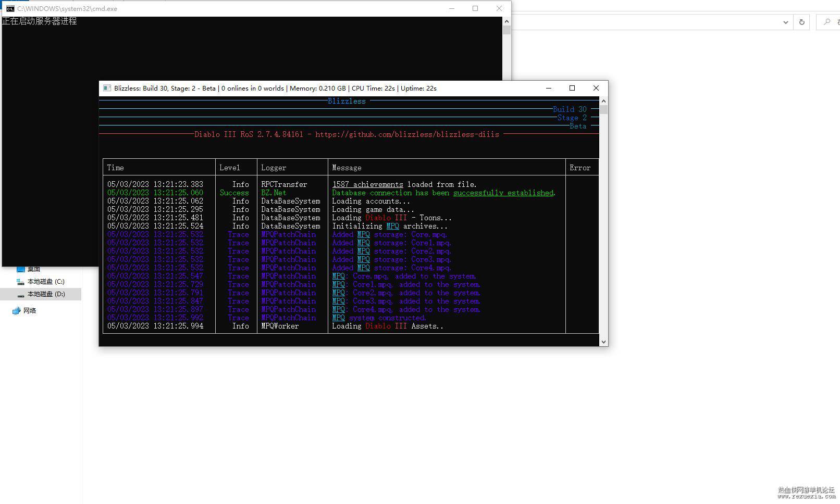840x504 pixels.
Task: Select 本地磁盘 (D:) in the navigation tree
Action: pyautogui.click(x=46, y=294)
